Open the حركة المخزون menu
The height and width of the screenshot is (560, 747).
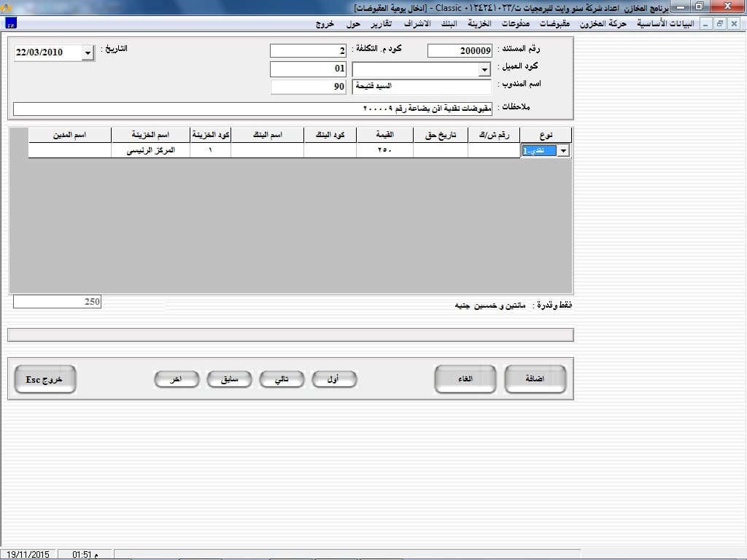coord(603,24)
